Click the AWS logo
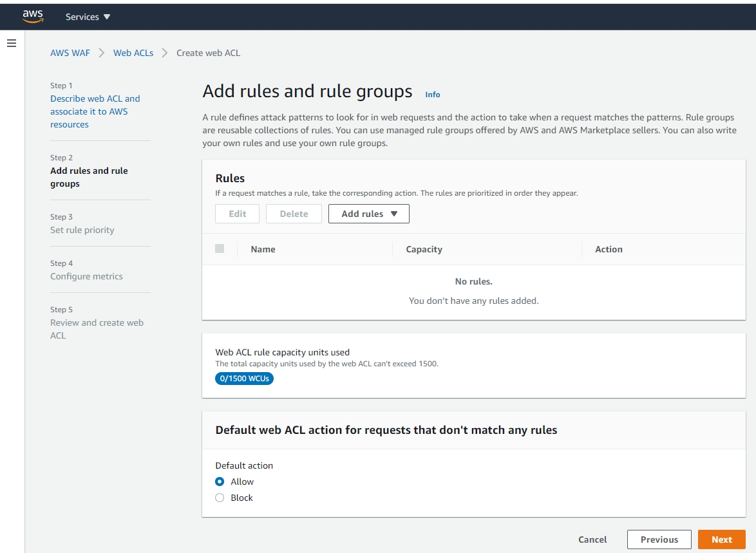The image size is (756, 553). 33,16
